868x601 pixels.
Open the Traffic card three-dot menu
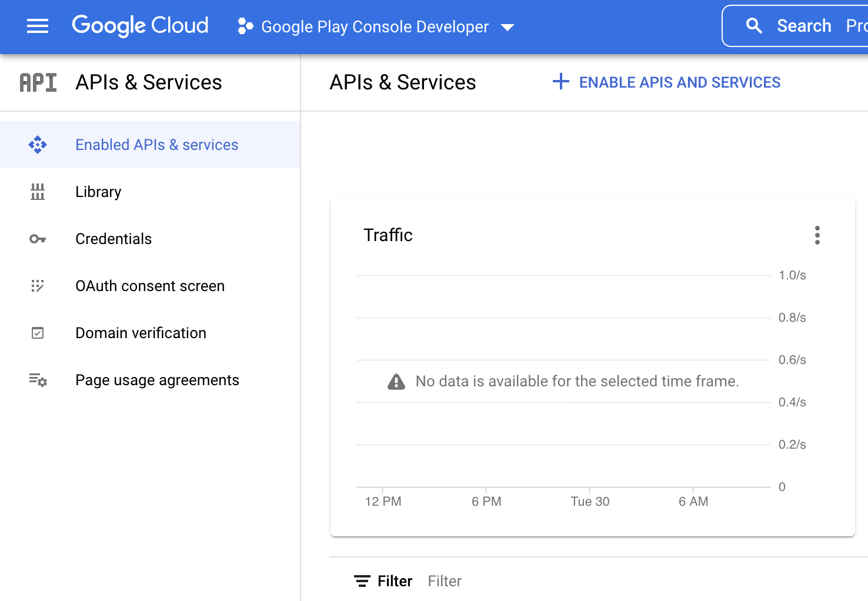tap(817, 235)
